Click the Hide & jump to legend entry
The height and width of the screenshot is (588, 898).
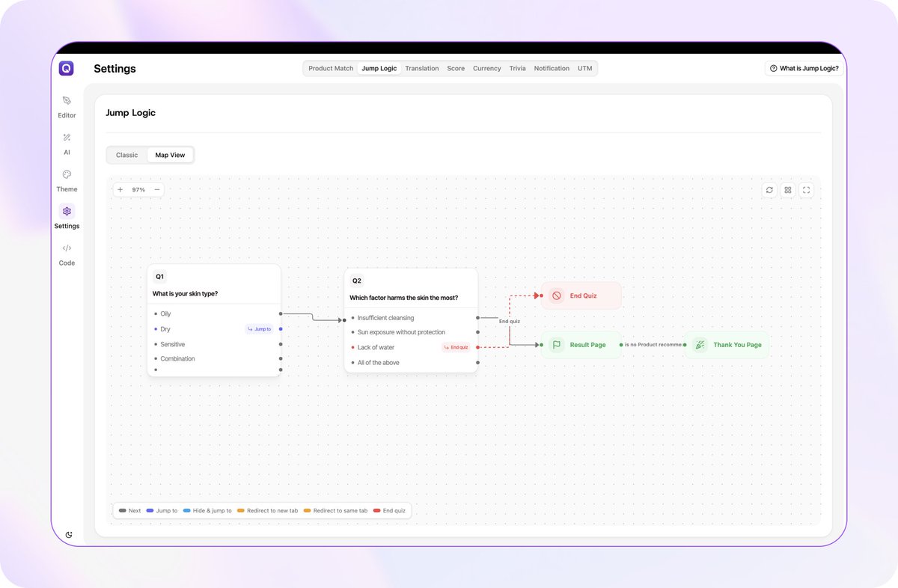(207, 511)
